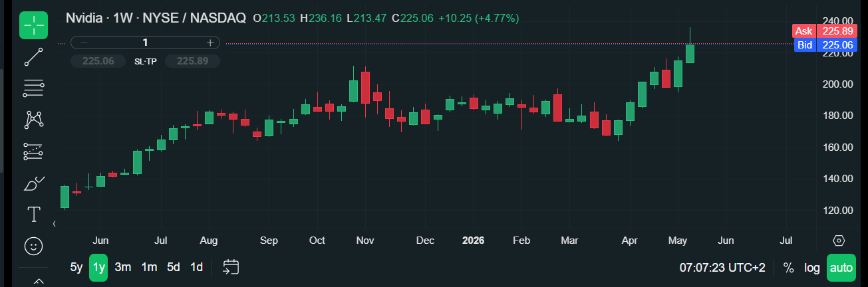
Task: Toggle the percent scale mode
Action: [x=788, y=268]
